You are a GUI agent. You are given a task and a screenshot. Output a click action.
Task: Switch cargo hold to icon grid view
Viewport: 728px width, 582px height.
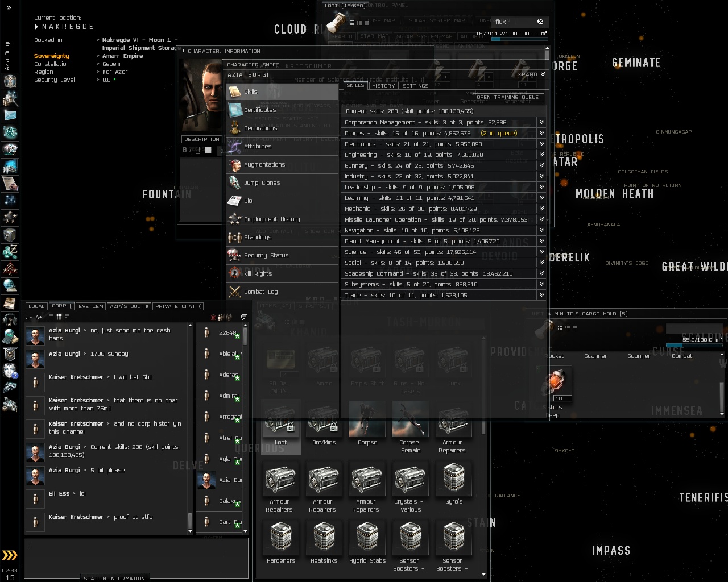(x=560, y=329)
